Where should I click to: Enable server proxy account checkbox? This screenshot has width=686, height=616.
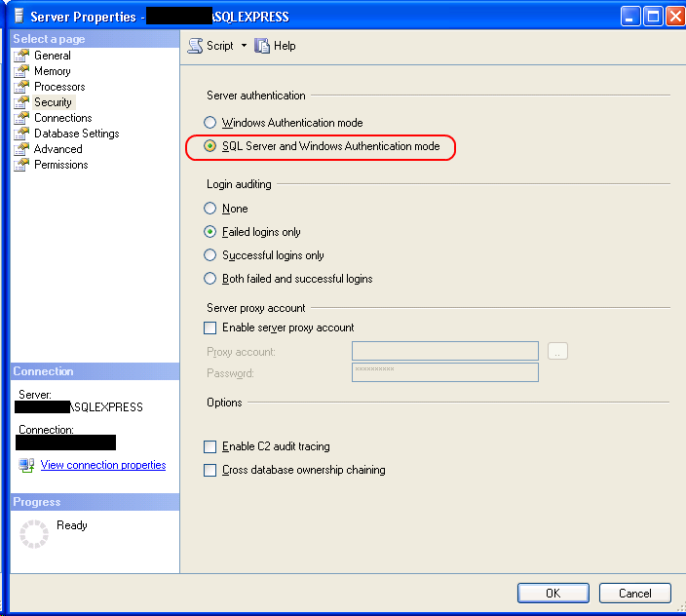pyautogui.click(x=210, y=327)
